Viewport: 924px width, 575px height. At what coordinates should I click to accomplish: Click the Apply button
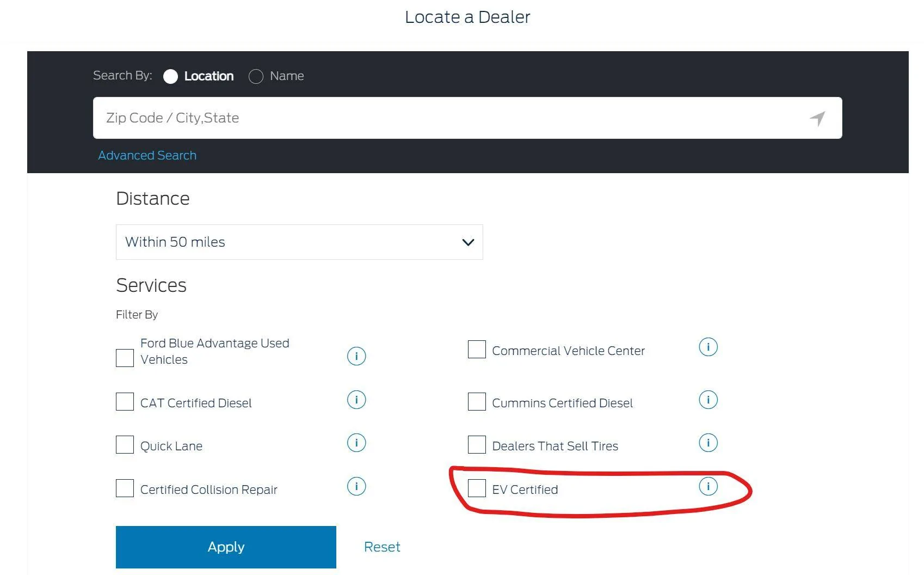tap(226, 547)
